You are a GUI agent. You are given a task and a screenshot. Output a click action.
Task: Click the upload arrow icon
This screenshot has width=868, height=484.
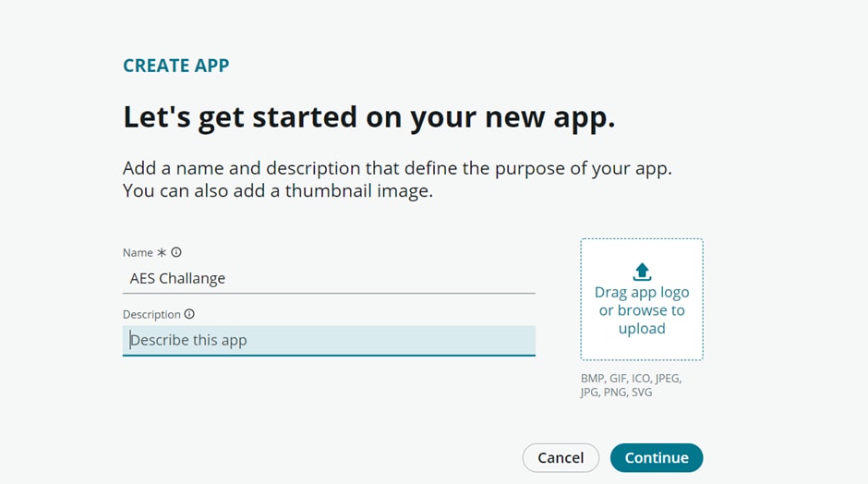(642, 272)
